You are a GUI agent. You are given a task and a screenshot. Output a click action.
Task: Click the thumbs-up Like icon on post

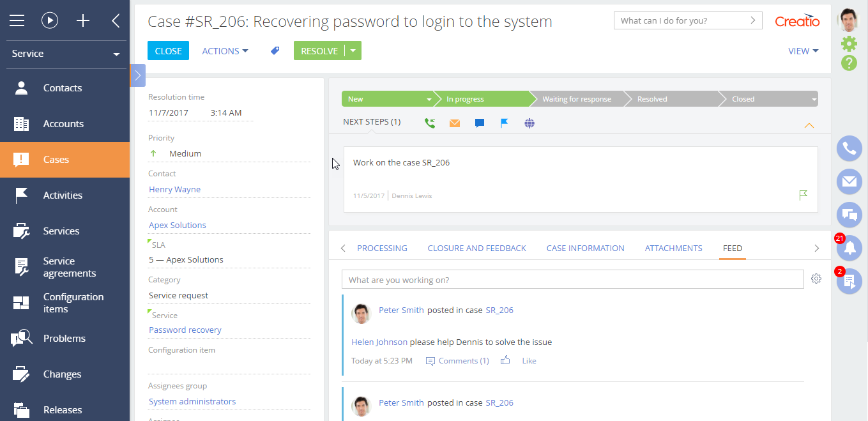[505, 361]
